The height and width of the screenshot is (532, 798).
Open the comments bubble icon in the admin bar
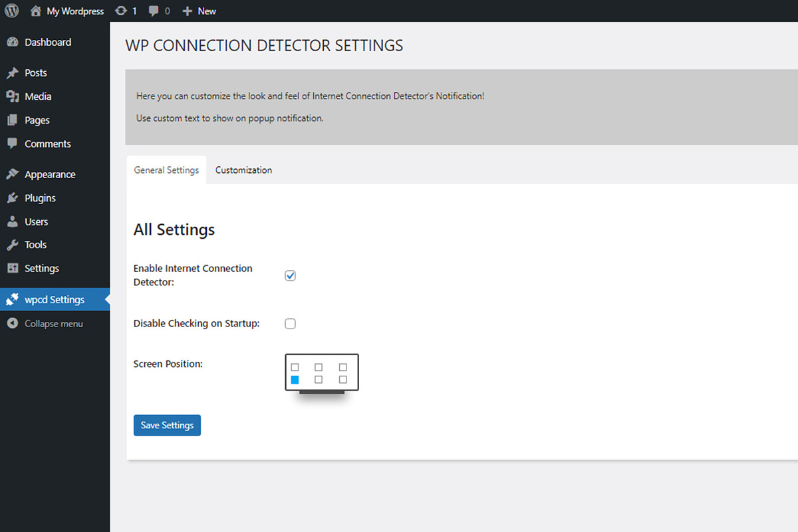click(x=154, y=11)
